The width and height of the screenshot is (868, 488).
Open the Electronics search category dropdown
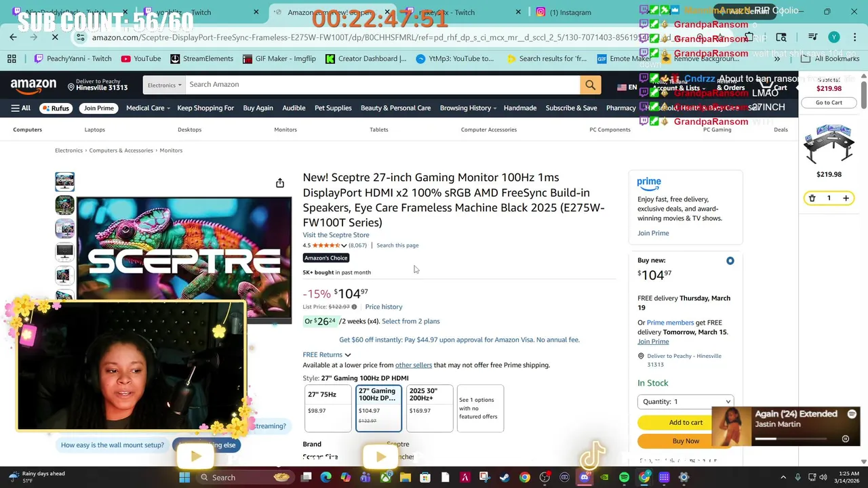click(164, 85)
